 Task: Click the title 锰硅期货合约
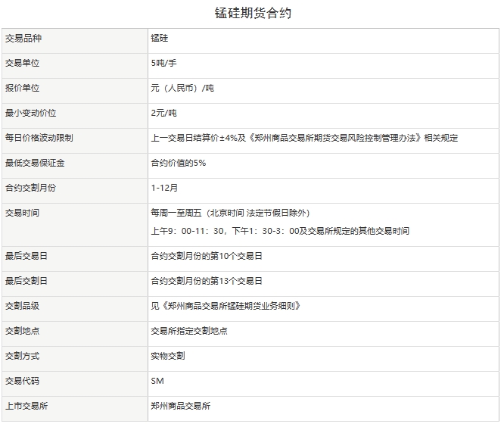[x=252, y=13]
